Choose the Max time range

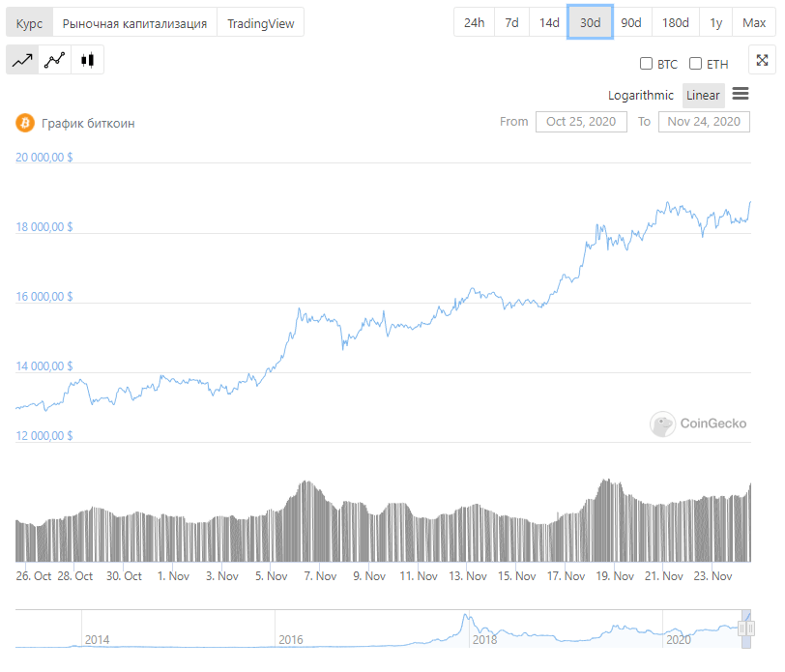pyautogui.click(x=754, y=22)
